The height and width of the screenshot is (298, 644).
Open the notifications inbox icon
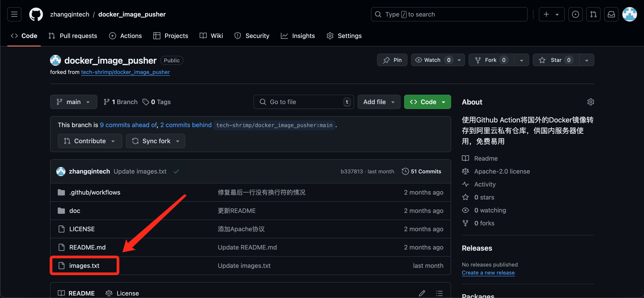click(611, 14)
